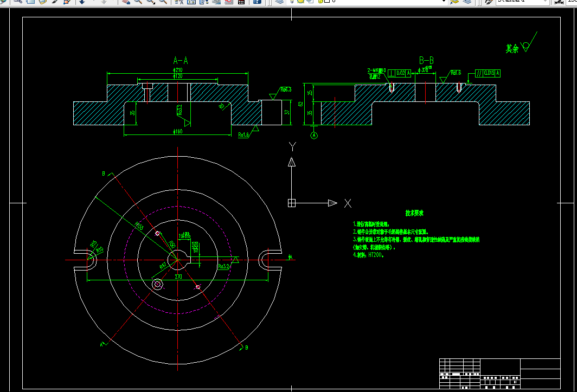Click the greyed-out Redo arrow icon

point(104,2)
